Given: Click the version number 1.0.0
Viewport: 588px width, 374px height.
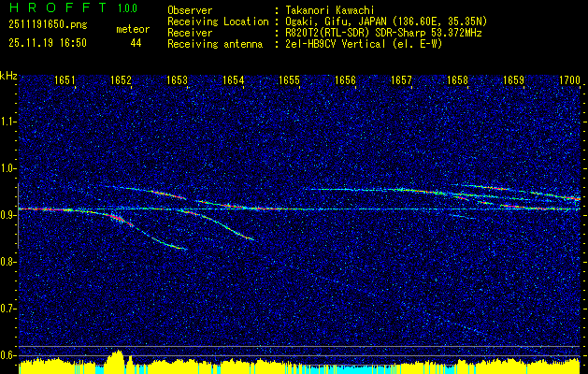Looking at the screenshot, I should pyautogui.click(x=127, y=8).
